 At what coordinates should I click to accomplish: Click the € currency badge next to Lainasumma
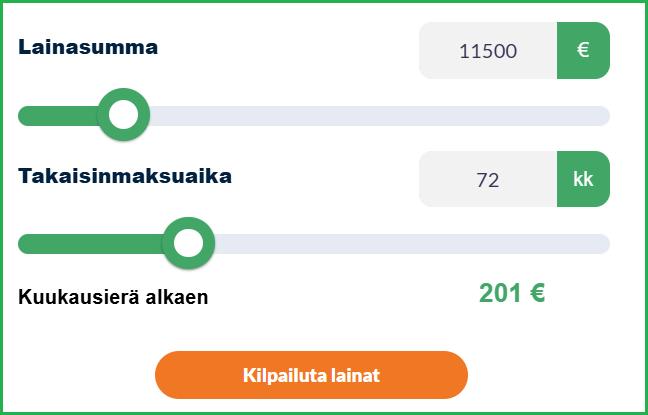pos(583,50)
